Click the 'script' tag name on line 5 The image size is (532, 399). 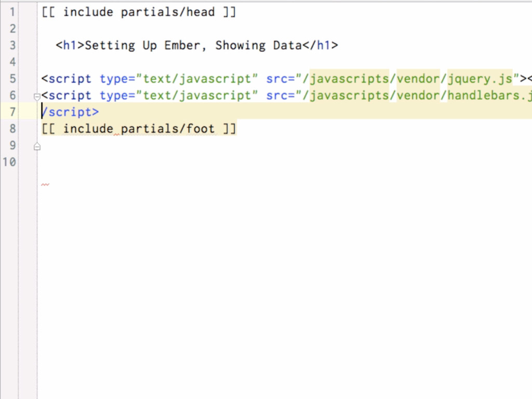click(x=70, y=79)
